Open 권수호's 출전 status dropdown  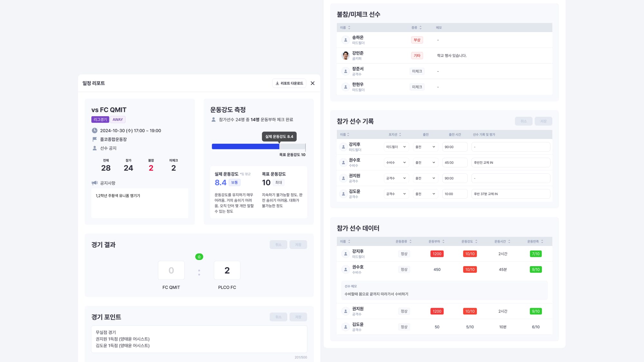(425, 163)
